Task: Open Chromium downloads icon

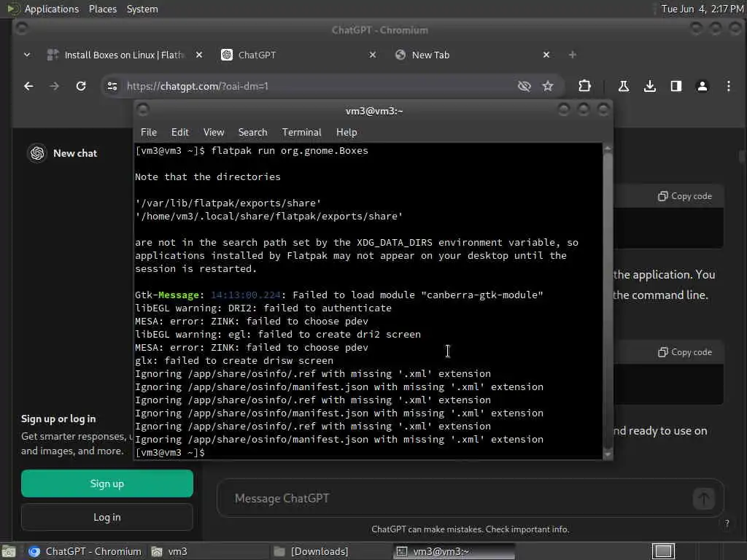Action: [x=650, y=86]
